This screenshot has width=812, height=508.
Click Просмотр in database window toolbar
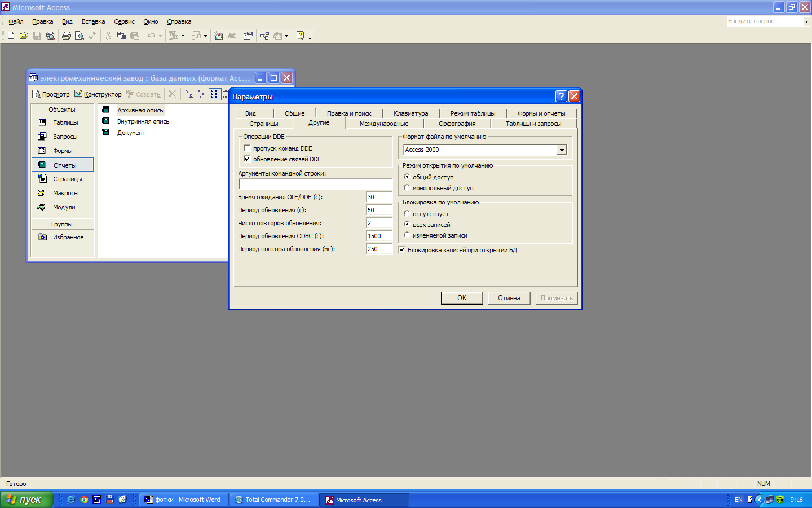[51, 94]
